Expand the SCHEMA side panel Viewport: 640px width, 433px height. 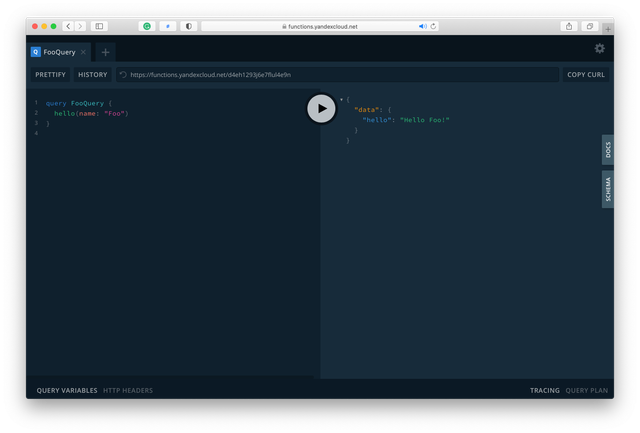click(x=608, y=188)
